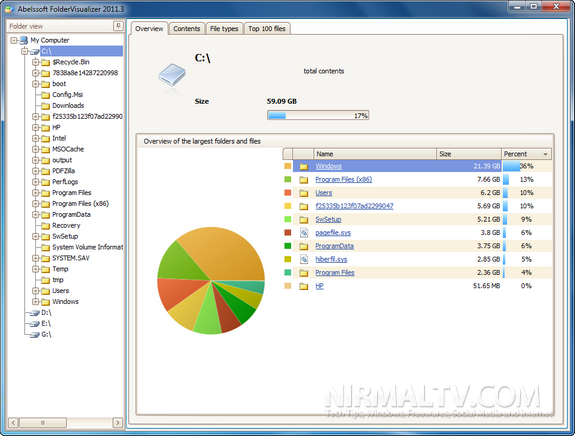The width and height of the screenshot is (575, 436).
Task: Collapse the My Computer tree node
Action: [14, 40]
